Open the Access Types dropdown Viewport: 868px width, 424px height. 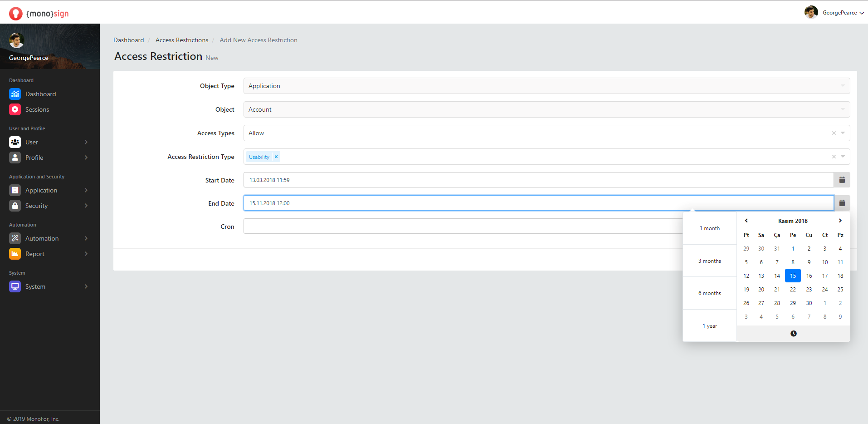843,133
